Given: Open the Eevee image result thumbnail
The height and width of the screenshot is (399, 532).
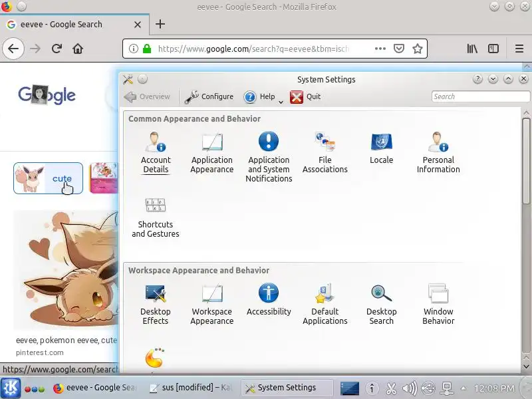Looking at the screenshot, I should [x=66, y=270].
